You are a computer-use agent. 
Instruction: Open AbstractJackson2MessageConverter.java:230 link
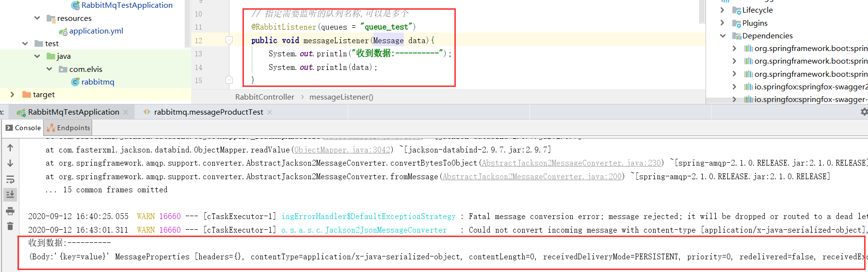[571, 163]
